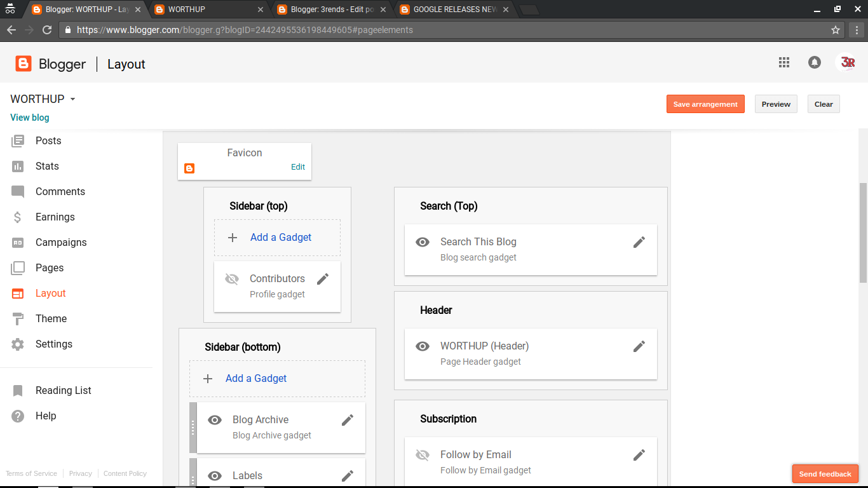Open the Posts section
The height and width of the screenshot is (488, 868).
[48, 140]
